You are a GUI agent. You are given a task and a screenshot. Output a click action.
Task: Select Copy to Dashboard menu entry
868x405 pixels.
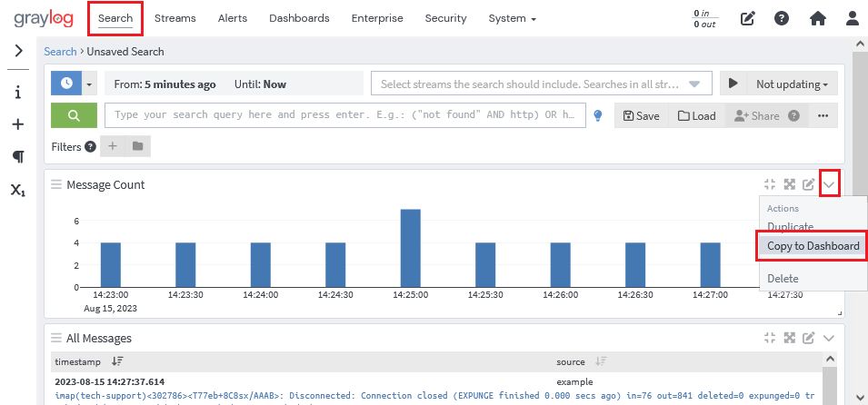(x=813, y=246)
